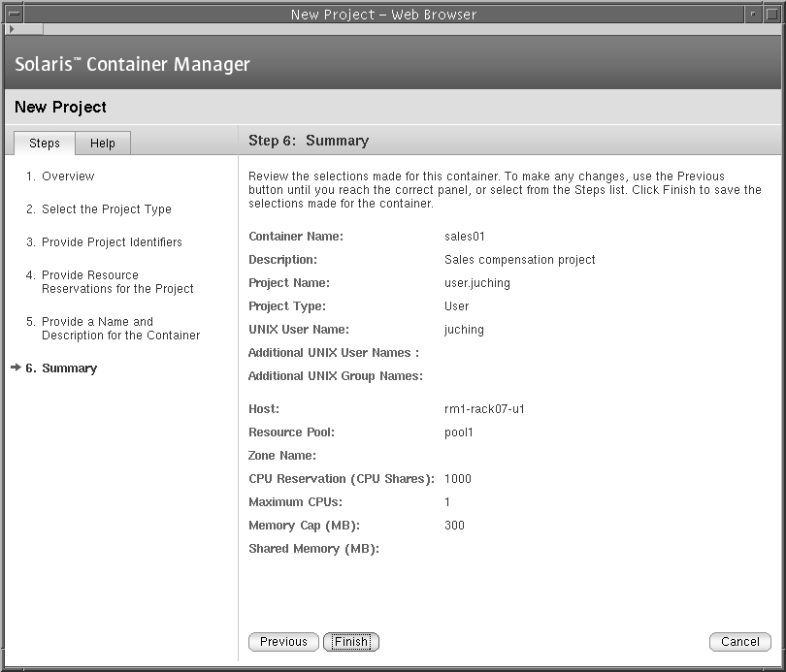Image resolution: width=786 pixels, height=672 pixels.
Task: Click the Maximum CPUs value 1
Action: [447, 501]
